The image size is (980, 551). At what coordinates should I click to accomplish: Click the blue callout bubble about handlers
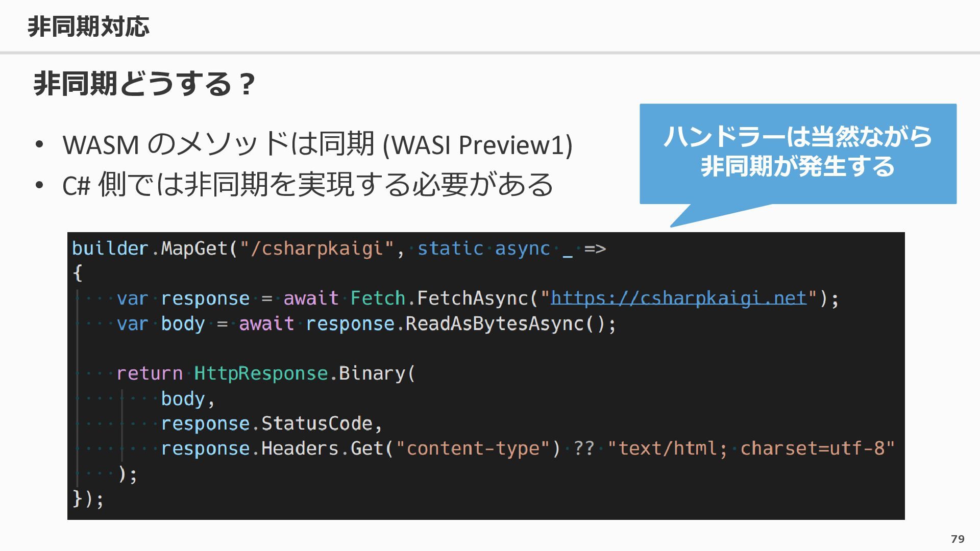[x=798, y=154]
